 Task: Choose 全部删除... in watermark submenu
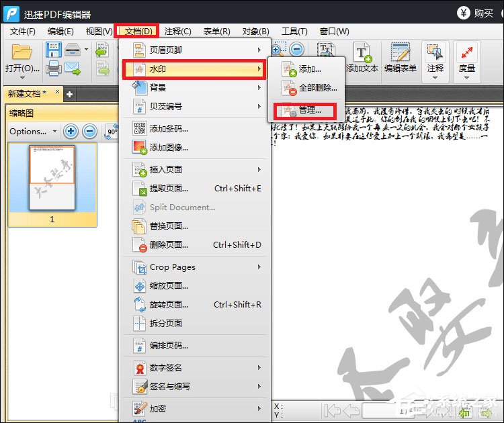coord(306,88)
